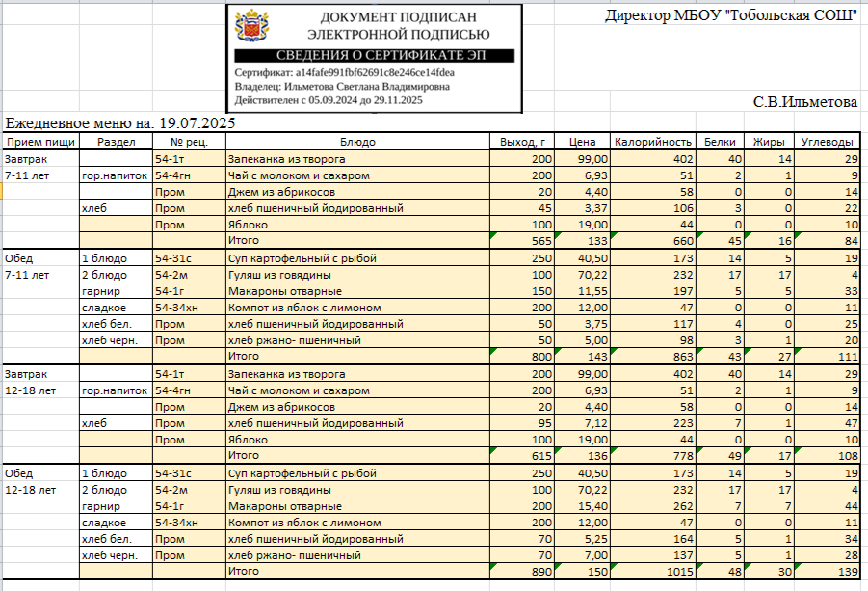
Task: Select the 'С.В.Ильметова' signature cell
Action: click(x=804, y=102)
